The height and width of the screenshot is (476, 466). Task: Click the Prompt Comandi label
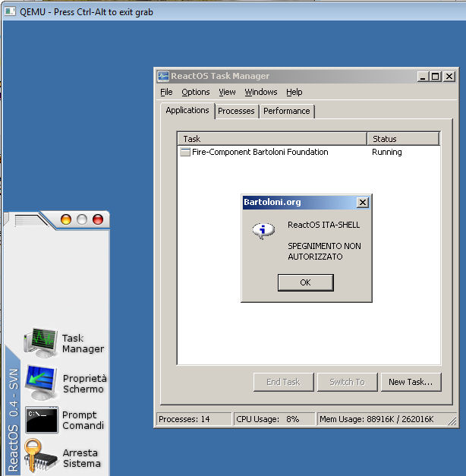[83, 420]
